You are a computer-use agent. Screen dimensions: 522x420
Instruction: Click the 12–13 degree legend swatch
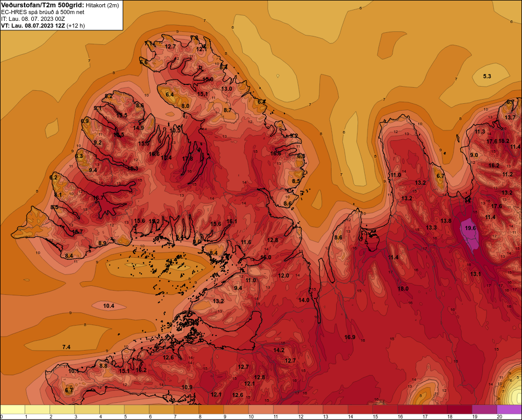[310, 410]
